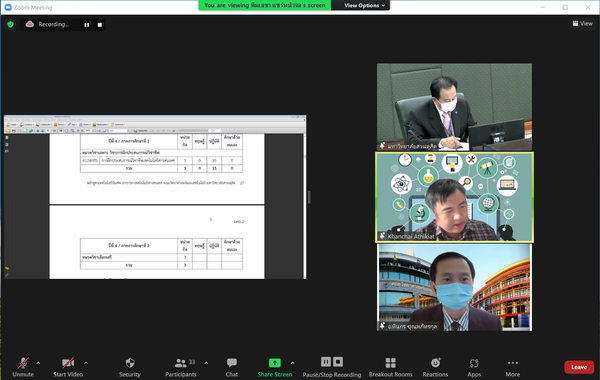The height and width of the screenshot is (380, 600).
Task: Stop the recording at top left
Action: pos(99,25)
